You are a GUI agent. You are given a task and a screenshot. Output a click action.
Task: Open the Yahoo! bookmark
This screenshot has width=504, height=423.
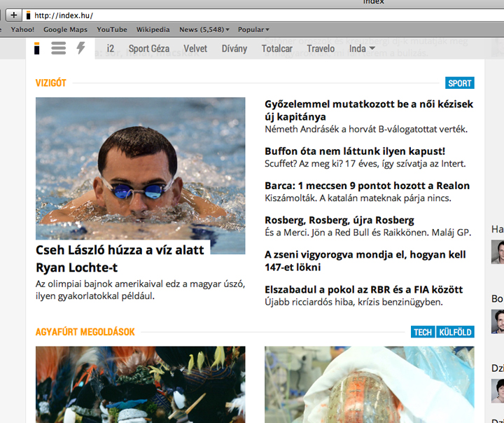tap(22, 29)
